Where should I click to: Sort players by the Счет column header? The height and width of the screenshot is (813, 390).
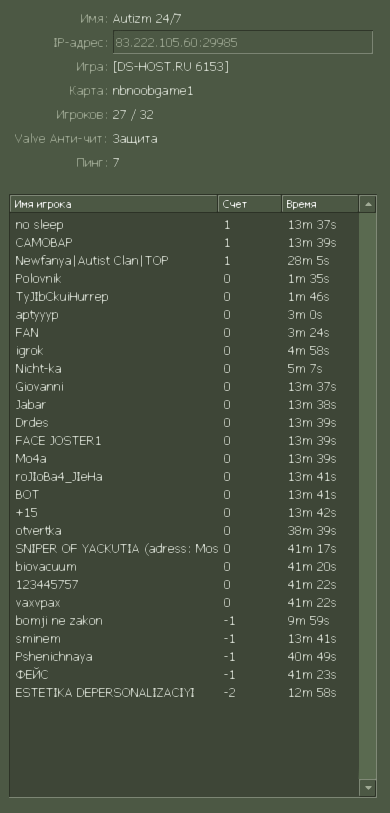(x=250, y=204)
